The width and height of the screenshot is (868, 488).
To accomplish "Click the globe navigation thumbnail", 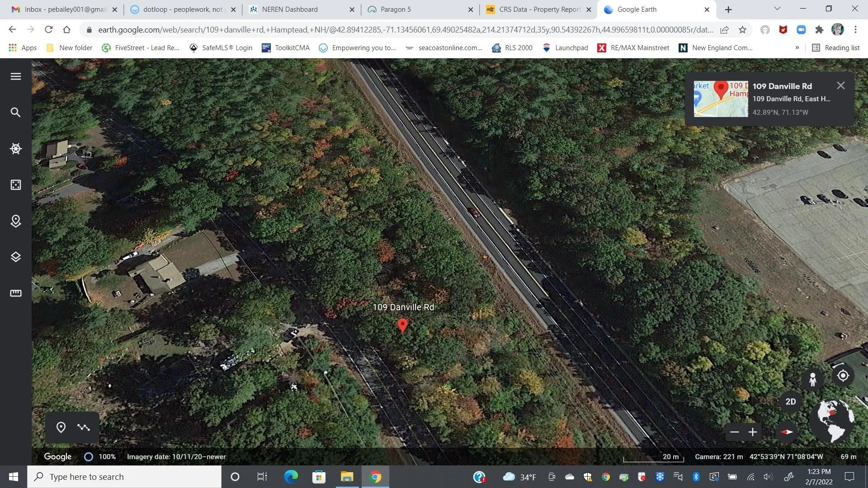I will 833,420.
